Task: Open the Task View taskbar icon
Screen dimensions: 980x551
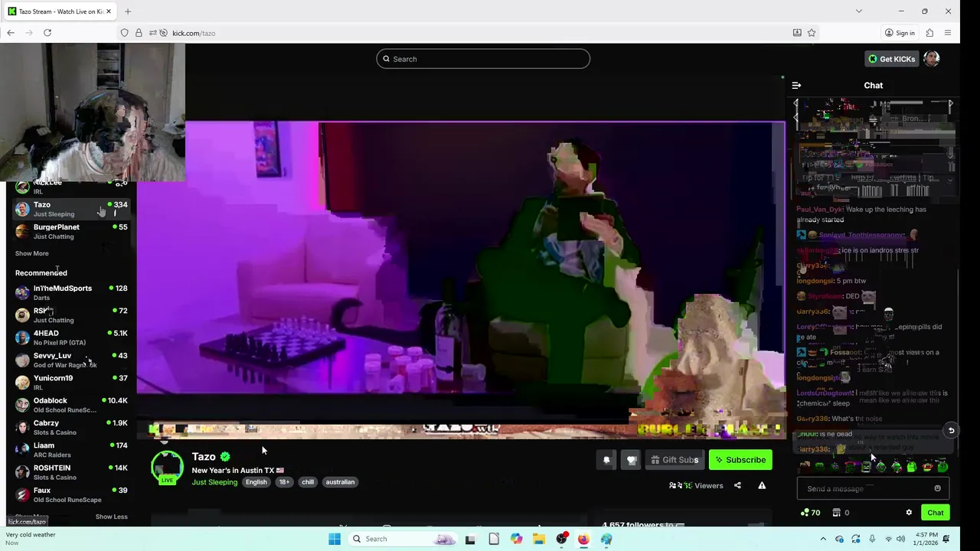Action: [x=470, y=539]
